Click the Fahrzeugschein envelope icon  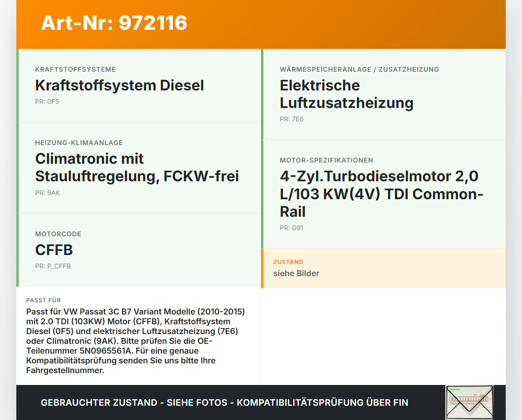(469, 402)
